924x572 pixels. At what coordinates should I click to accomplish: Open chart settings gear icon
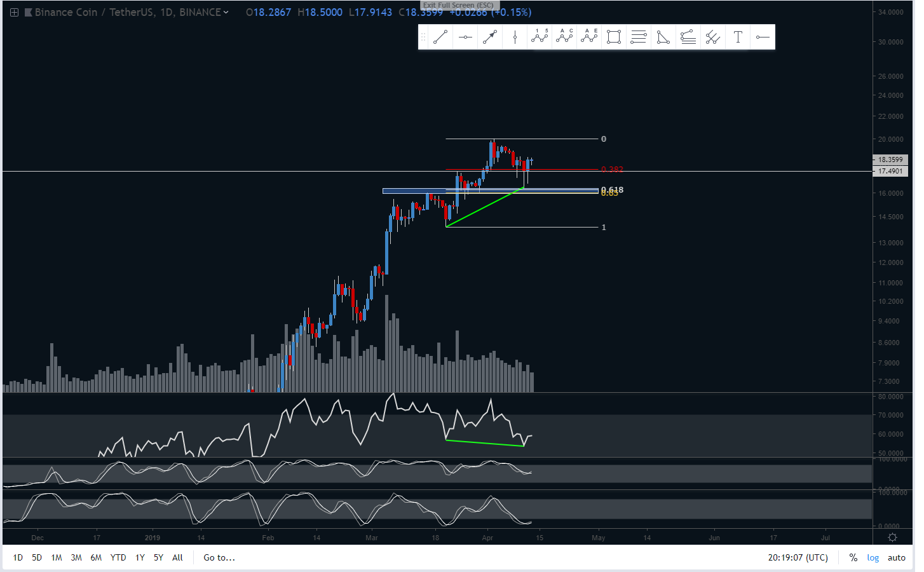(892, 538)
